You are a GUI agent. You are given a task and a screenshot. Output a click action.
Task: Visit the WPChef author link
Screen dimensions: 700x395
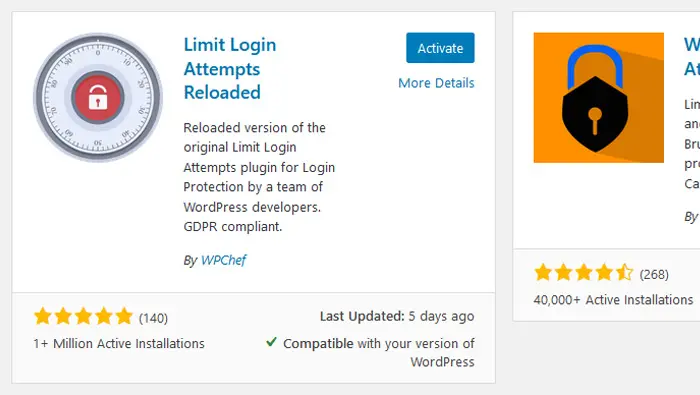tap(223, 260)
